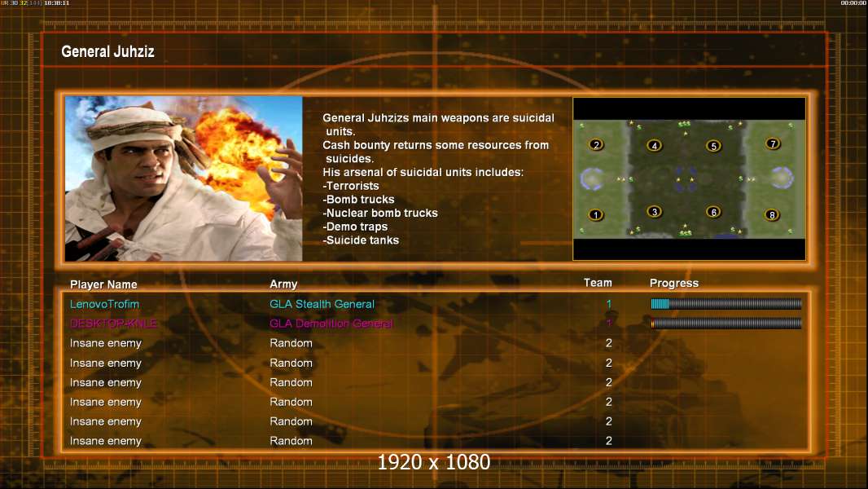This screenshot has height=489, width=868.
Task: Select start position marker 3 on map
Action: (x=655, y=212)
